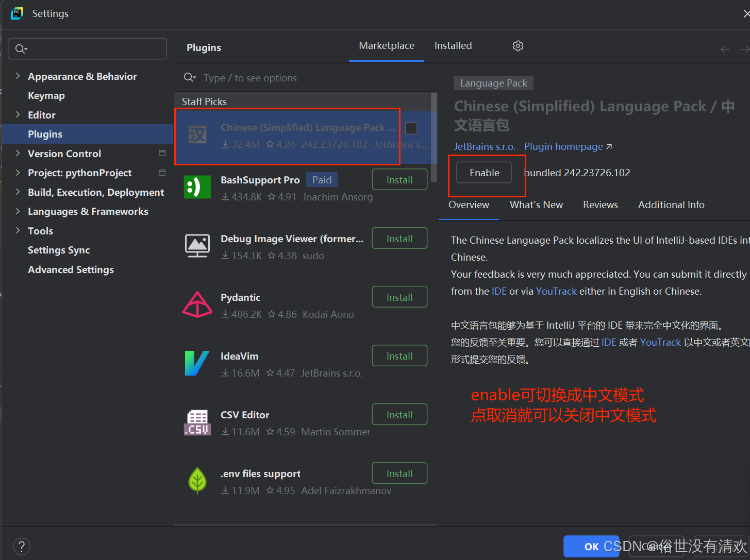750x560 pixels.
Task: Select the CSV Editor plugin icon
Action: point(197,422)
